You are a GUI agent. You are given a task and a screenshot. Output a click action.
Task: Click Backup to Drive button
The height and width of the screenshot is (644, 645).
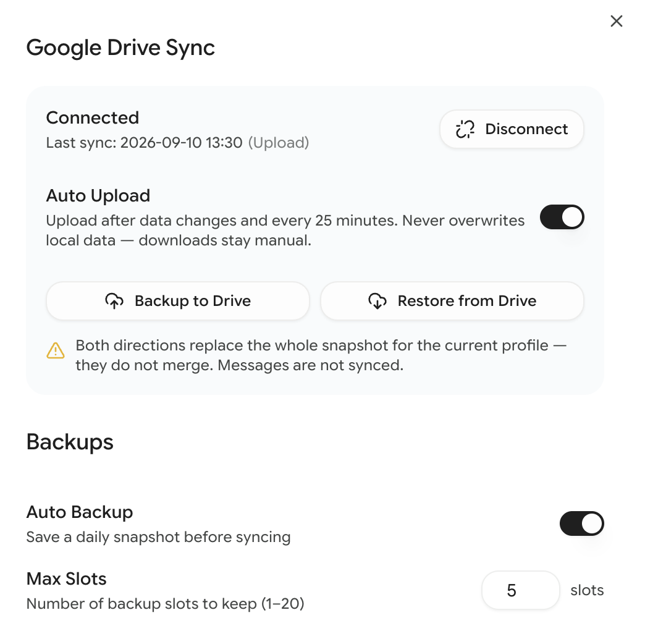tap(178, 301)
